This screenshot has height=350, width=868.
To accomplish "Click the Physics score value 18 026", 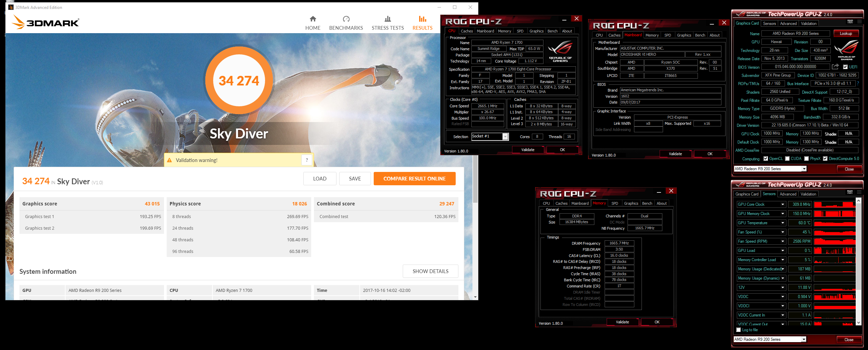I will (299, 204).
